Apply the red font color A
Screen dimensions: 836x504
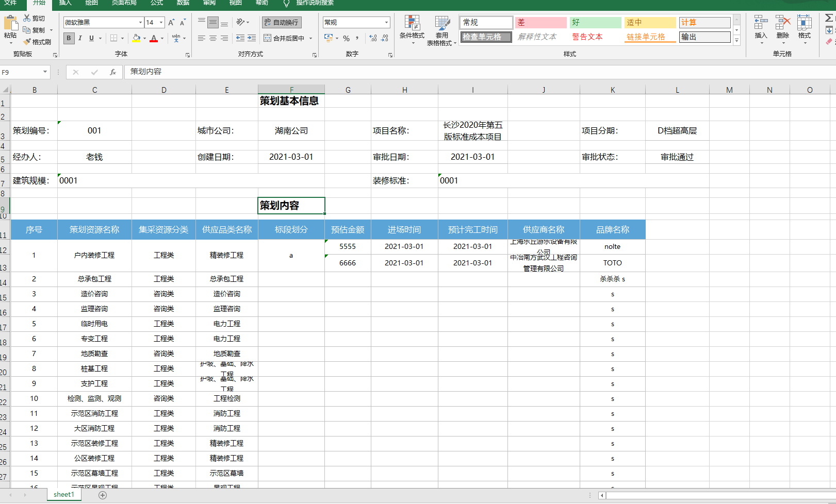(x=153, y=38)
